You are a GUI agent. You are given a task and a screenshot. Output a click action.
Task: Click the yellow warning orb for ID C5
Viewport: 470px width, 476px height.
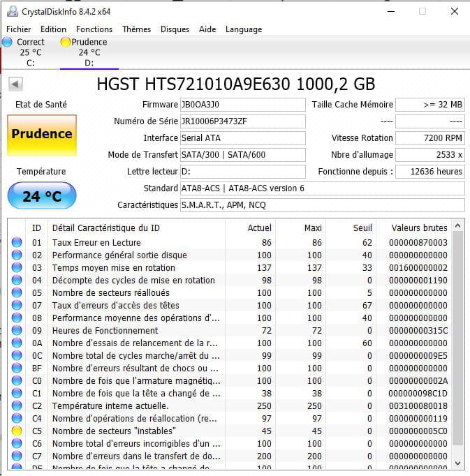coord(17,431)
